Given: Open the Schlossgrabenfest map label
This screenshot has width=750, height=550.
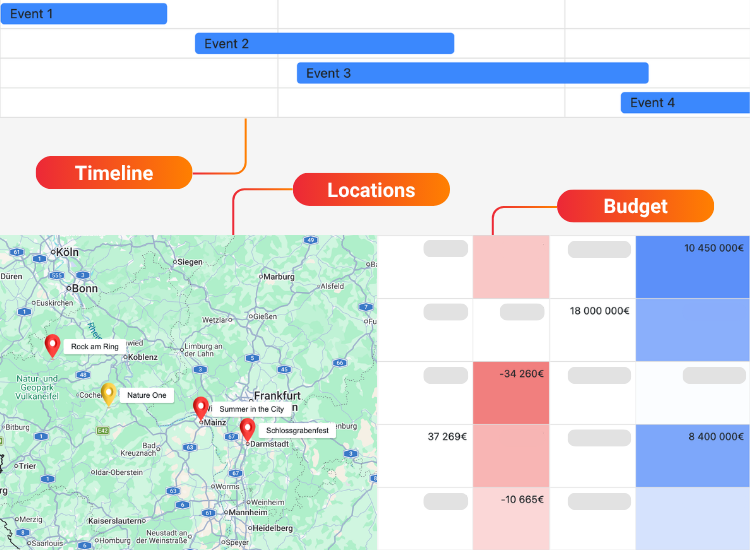Looking at the screenshot, I should pyautogui.click(x=297, y=430).
